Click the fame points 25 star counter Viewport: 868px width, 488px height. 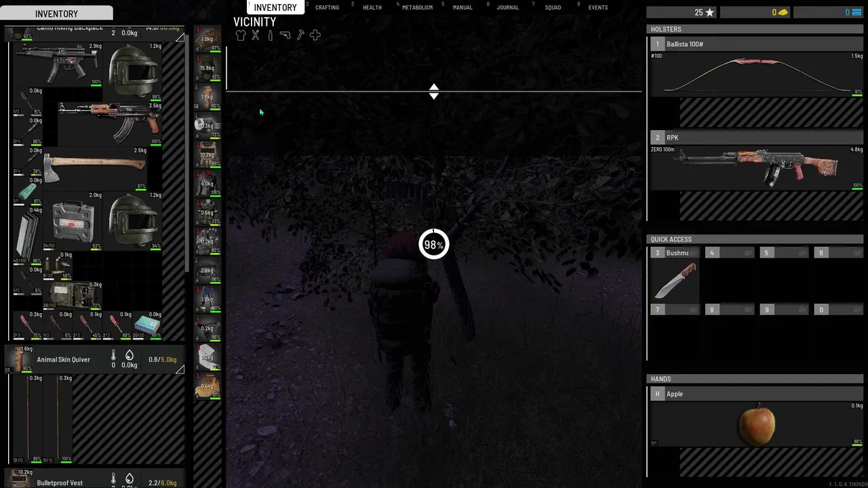click(x=682, y=12)
